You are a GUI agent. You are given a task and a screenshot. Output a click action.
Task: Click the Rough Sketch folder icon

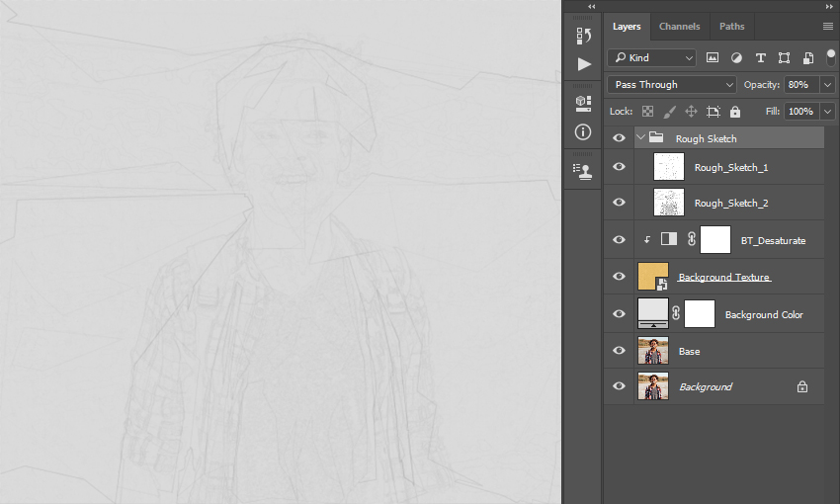[656, 137]
